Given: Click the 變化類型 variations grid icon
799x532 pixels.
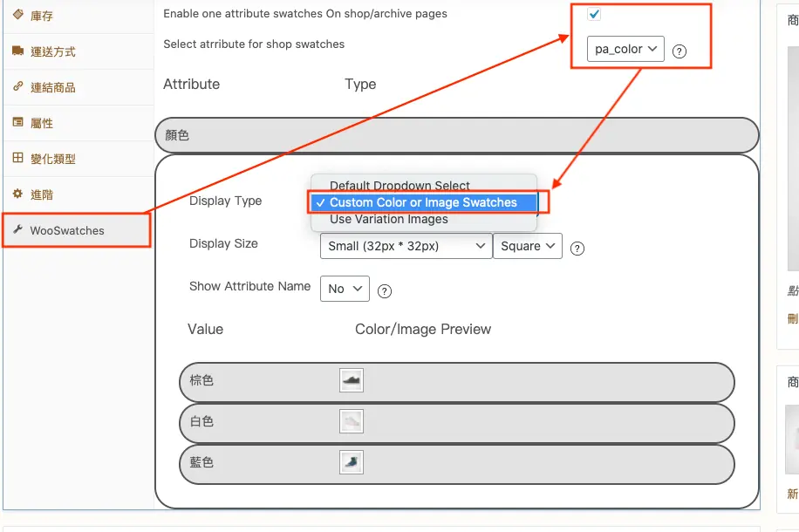Looking at the screenshot, I should point(17,158).
